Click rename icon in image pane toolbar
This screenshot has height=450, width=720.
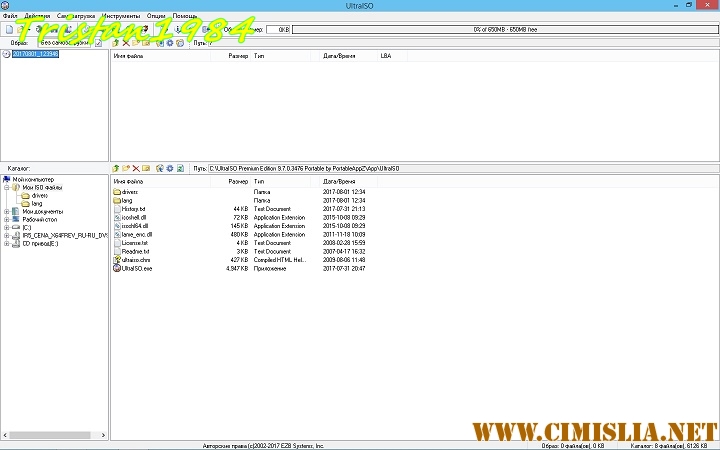tap(146, 43)
